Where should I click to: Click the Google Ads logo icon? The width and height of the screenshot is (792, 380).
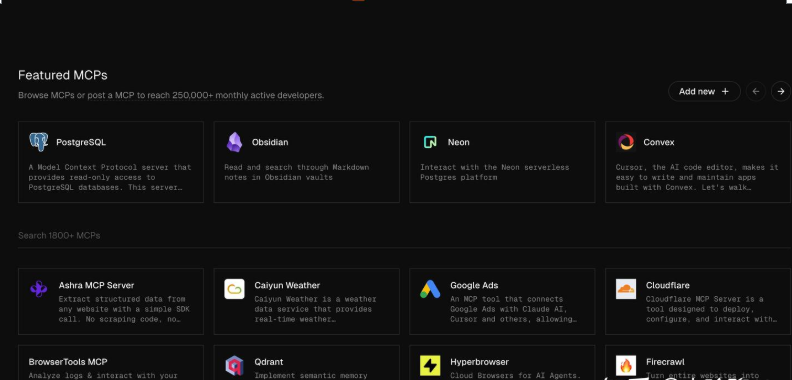click(x=430, y=289)
